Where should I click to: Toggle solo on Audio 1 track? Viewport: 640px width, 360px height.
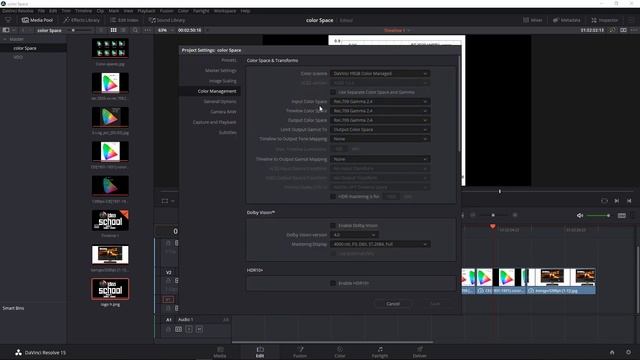tap(189, 329)
